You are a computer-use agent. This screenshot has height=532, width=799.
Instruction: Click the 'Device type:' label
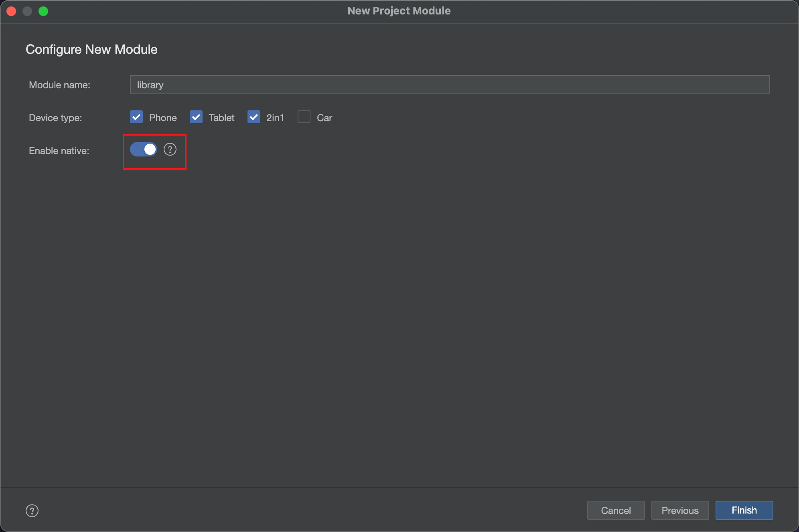pyautogui.click(x=55, y=118)
